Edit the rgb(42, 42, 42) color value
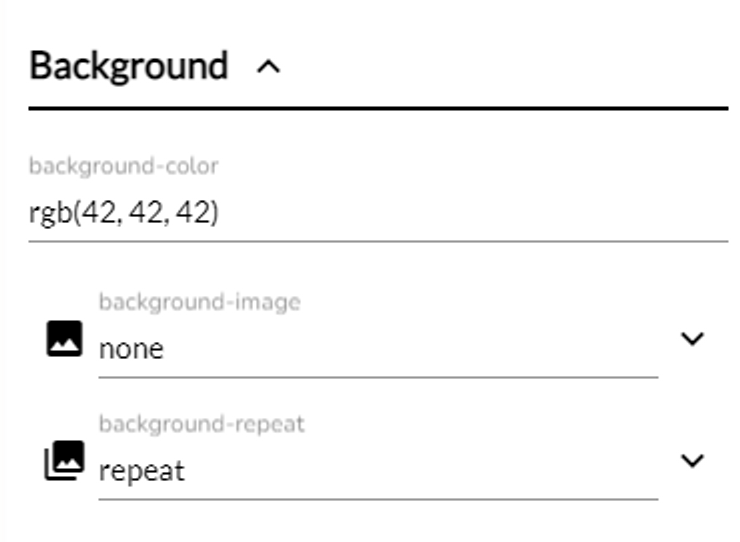Viewport: 740px width, 542px height. pyautogui.click(x=124, y=213)
